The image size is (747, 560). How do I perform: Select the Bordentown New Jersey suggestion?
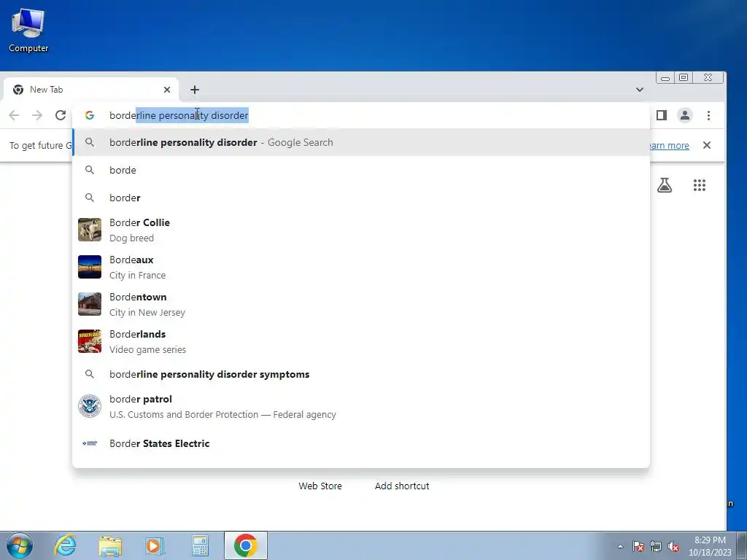361,304
